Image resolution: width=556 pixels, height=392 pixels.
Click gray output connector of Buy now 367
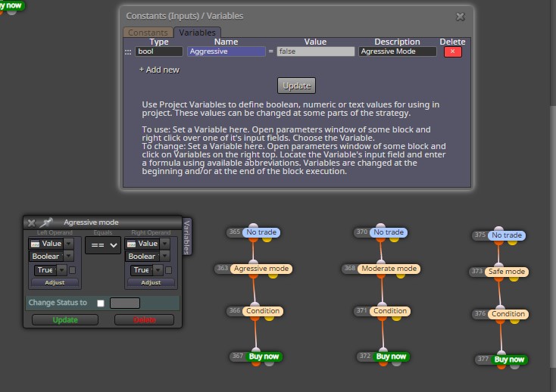pos(269,363)
